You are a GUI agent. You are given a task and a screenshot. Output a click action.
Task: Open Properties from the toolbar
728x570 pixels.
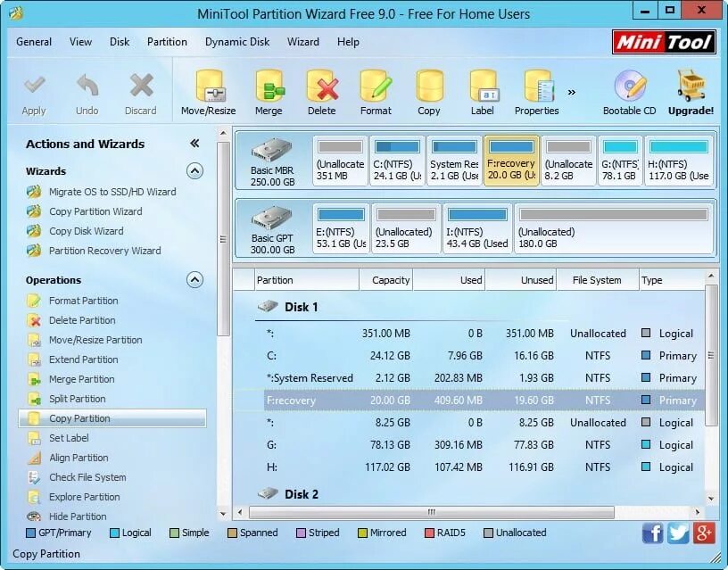coord(537,87)
